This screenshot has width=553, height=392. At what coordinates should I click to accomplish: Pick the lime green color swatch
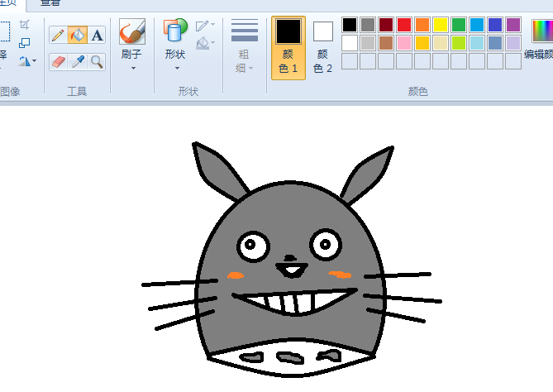point(459,43)
